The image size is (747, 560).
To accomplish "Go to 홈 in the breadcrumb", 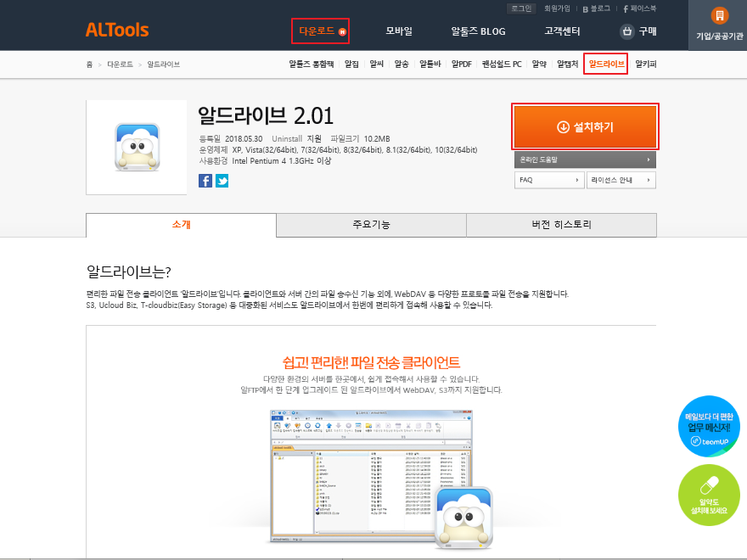I will (89, 64).
